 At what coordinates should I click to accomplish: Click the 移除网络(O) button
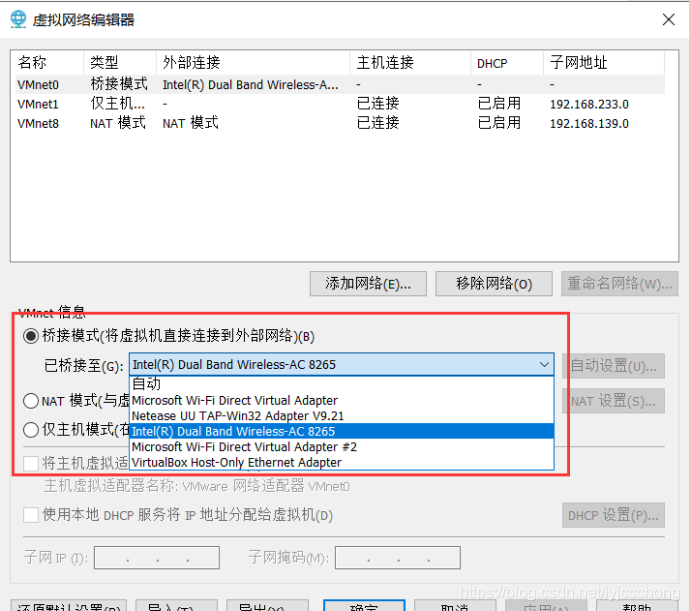point(493,284)
